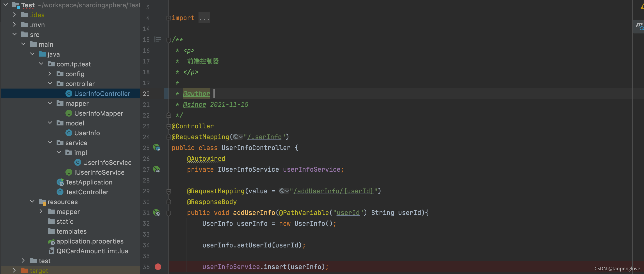Expand the target folder
Viewport: 644px width, 274px height.
[x=15, y=270]
